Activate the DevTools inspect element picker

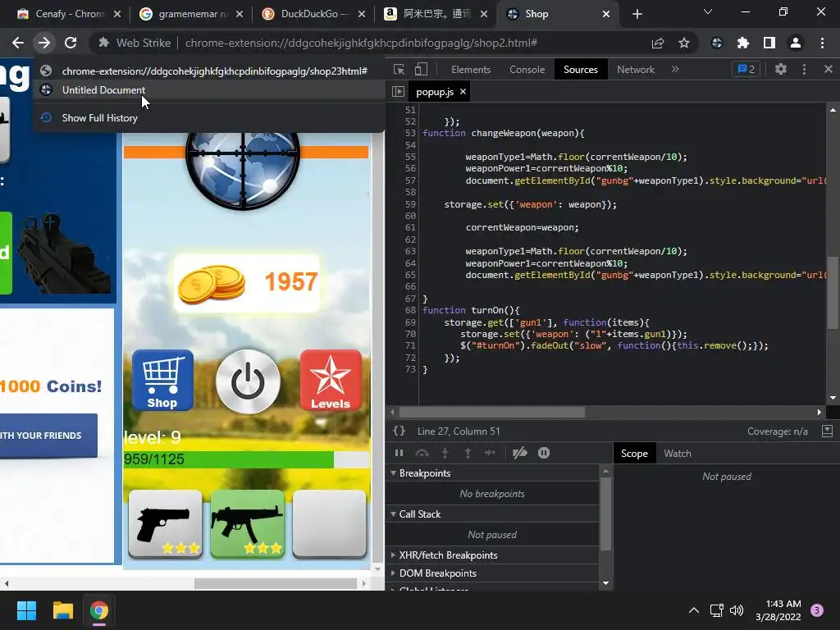[x=399, y=70]
